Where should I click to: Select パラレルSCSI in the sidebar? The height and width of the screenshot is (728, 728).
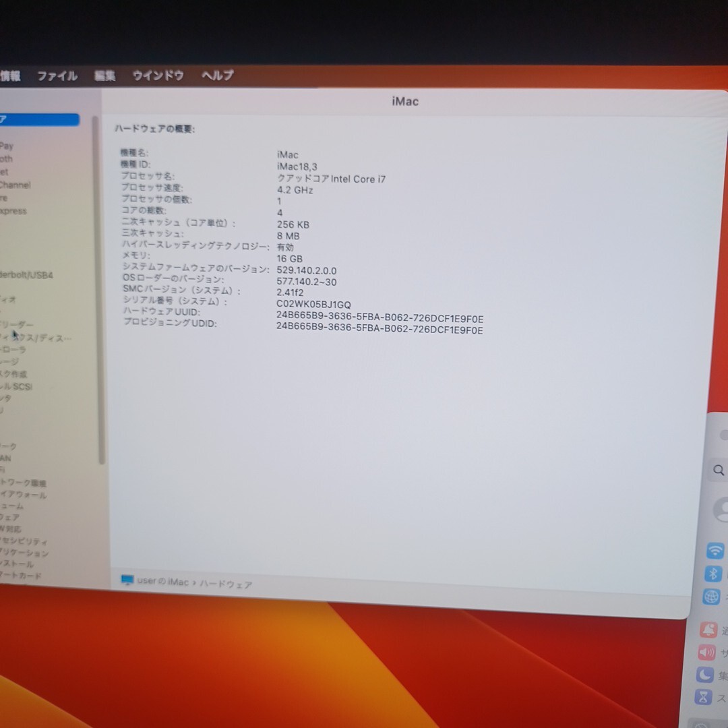(x=16, y=386)
